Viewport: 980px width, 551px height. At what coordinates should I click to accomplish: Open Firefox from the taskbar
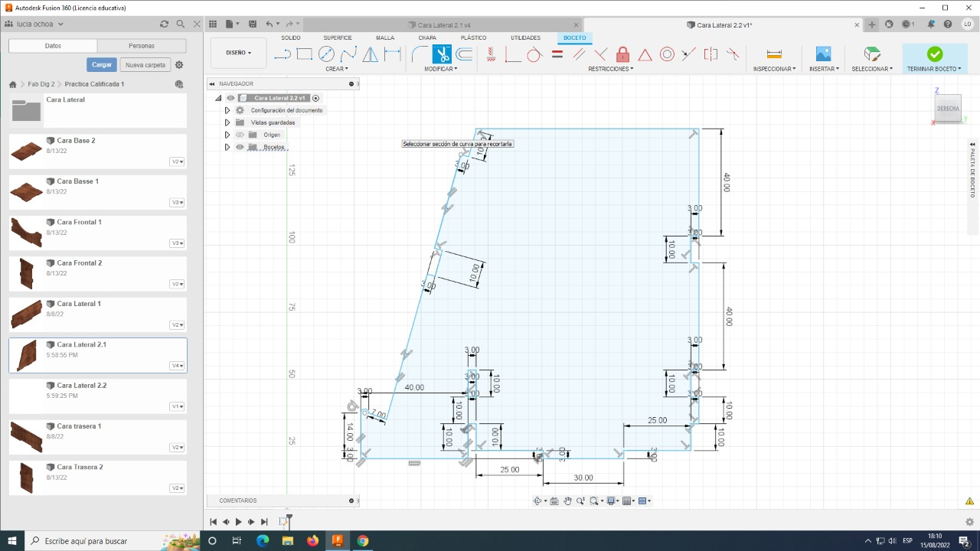[x=312, y=541]
